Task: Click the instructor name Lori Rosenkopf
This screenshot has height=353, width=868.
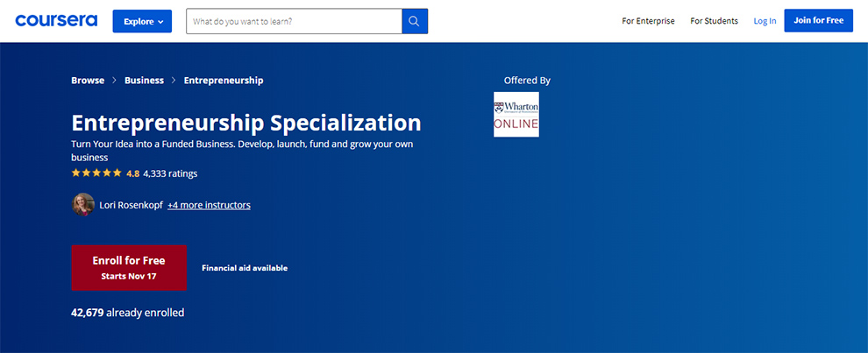Action: (132, 205)
